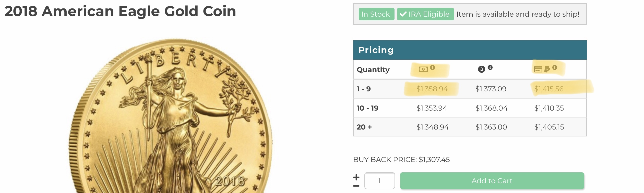This screenshot has height=193, width=644.
Task: Select the $1,358.94 cash price for 1-9
Action: click(x=432, y=89)
